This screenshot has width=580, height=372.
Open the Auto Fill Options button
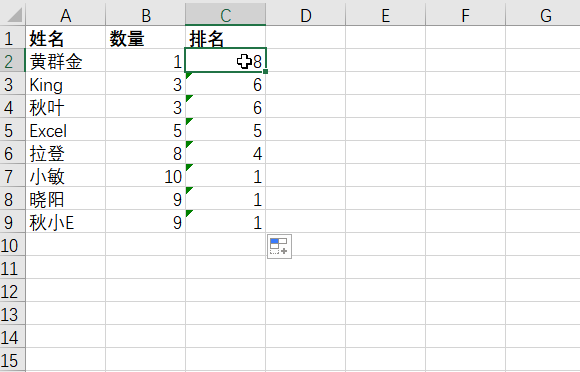pyautogui.click(x=279, y=246)
